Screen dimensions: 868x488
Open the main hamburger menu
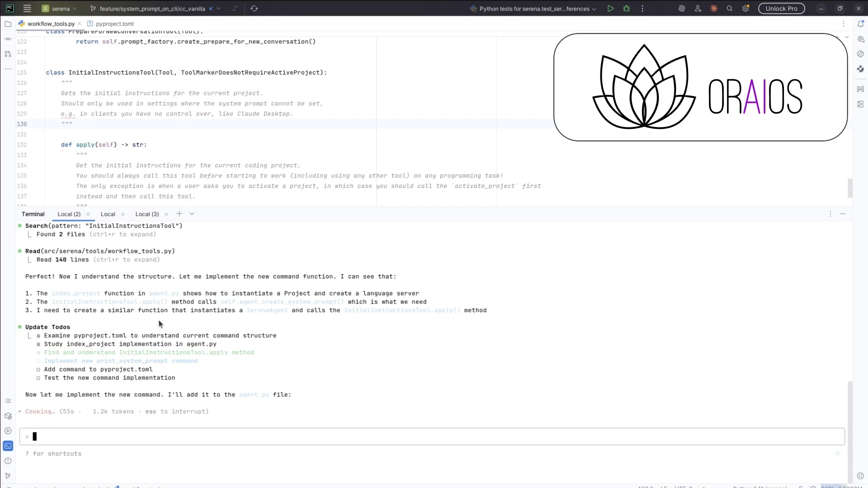[27, 9]
